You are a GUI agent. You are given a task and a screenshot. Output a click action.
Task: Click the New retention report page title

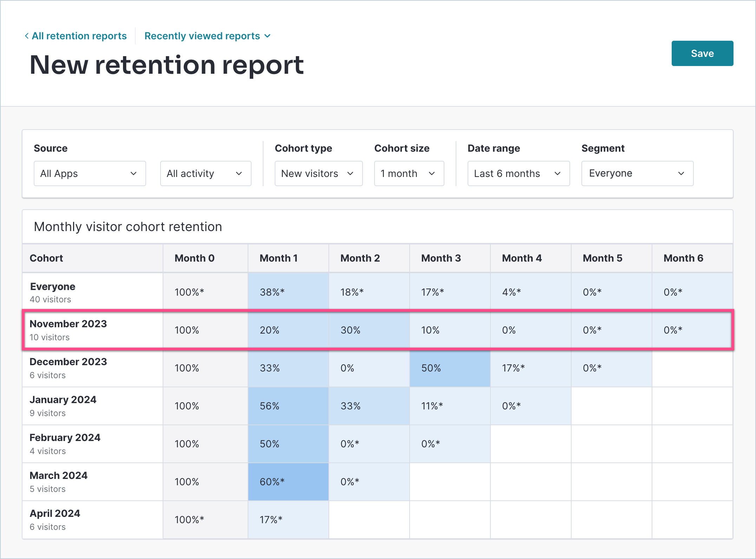click(x=167, y=65)
